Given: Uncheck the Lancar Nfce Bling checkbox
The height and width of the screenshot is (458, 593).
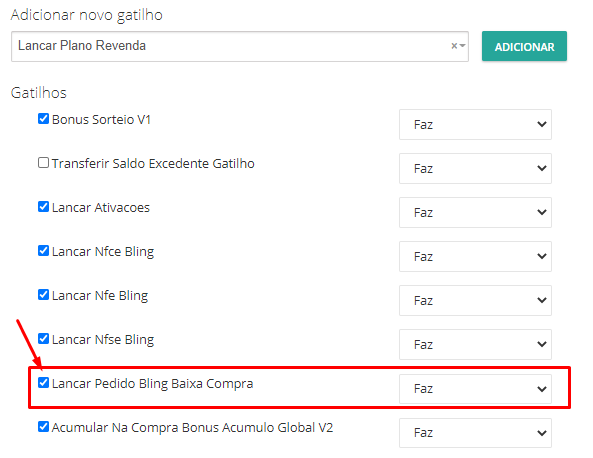Looking at the screenshot, I should 43,251.
